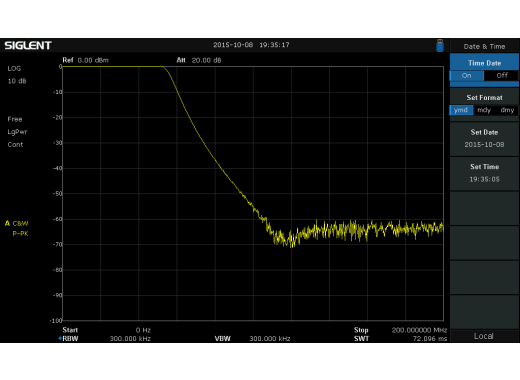Click the Cont sweep label

click(x=15, y=144)
